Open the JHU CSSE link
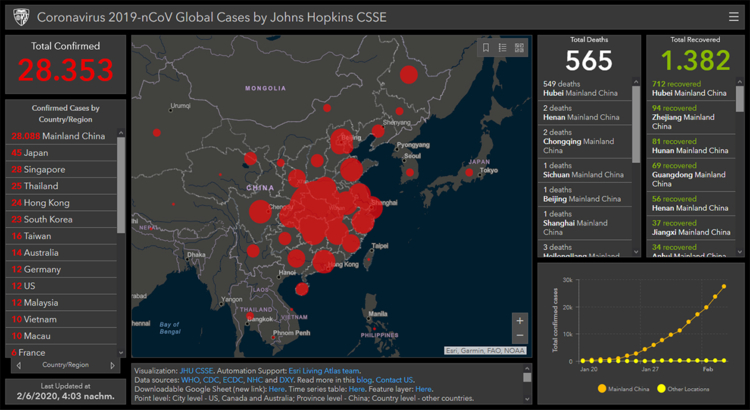Image resolution: width=750 pixels, height=410 pixels. click(197, 371)
